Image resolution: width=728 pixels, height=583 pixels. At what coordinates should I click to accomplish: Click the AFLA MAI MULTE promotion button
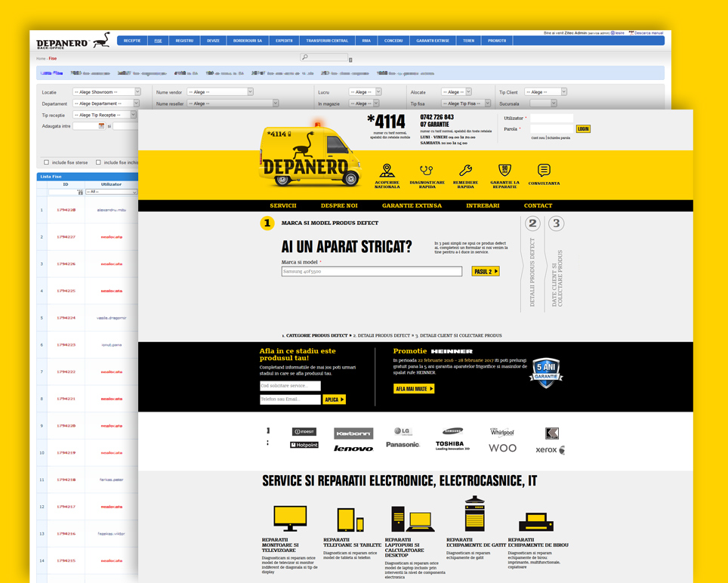pos(413,389)
